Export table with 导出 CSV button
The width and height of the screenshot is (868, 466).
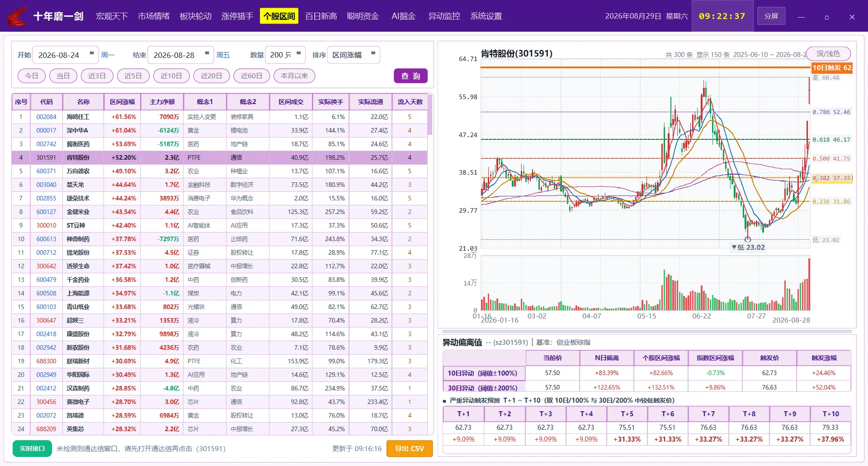410,448
